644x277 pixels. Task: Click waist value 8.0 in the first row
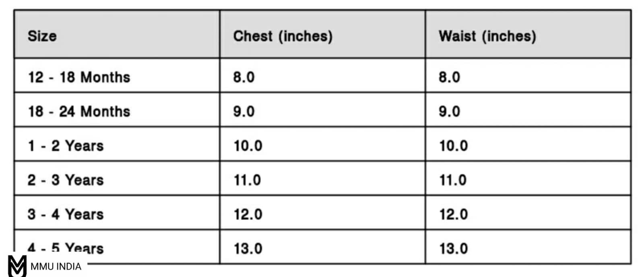tap(449, 77)
